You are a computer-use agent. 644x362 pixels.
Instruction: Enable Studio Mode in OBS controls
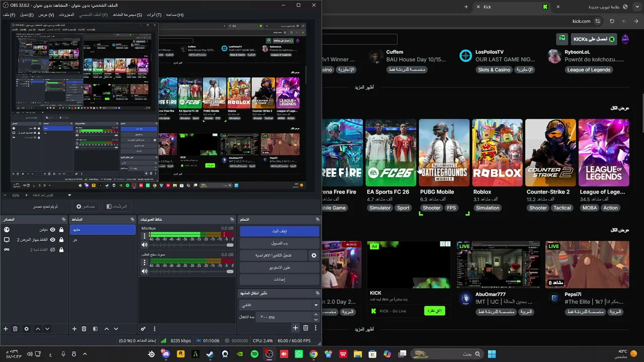279,267
